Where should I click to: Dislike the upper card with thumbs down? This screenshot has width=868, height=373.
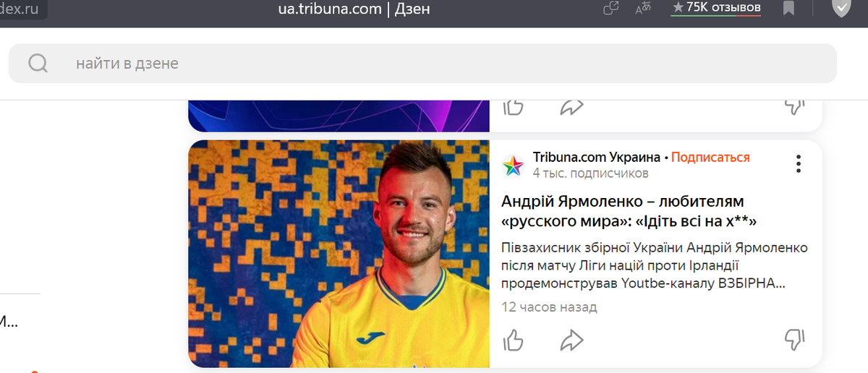794,107
